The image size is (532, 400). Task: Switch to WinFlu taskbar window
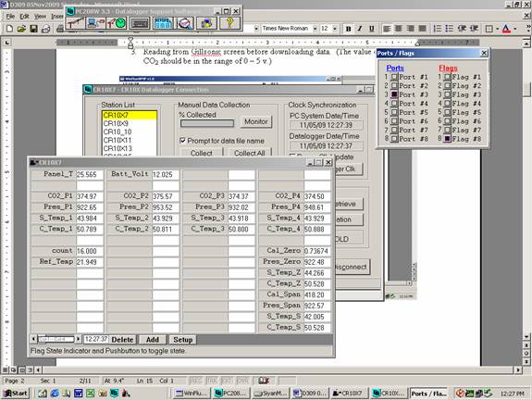(x=192, y=394)
